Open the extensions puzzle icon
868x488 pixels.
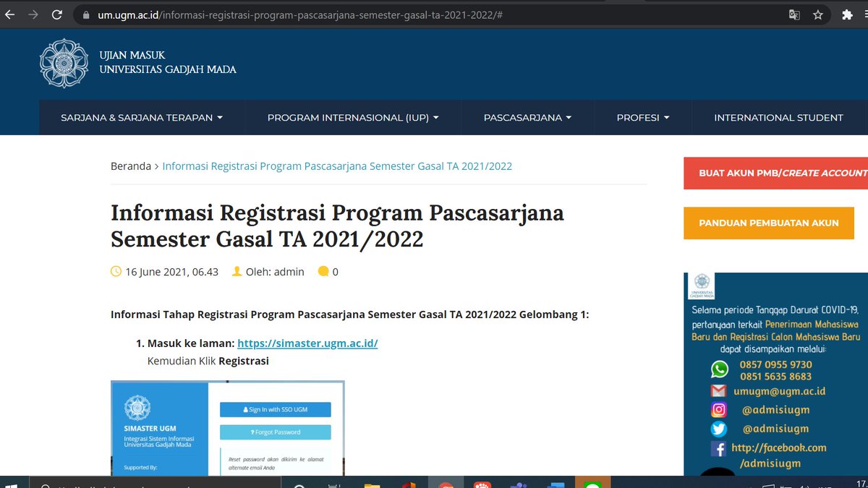[x=848, y=14]
